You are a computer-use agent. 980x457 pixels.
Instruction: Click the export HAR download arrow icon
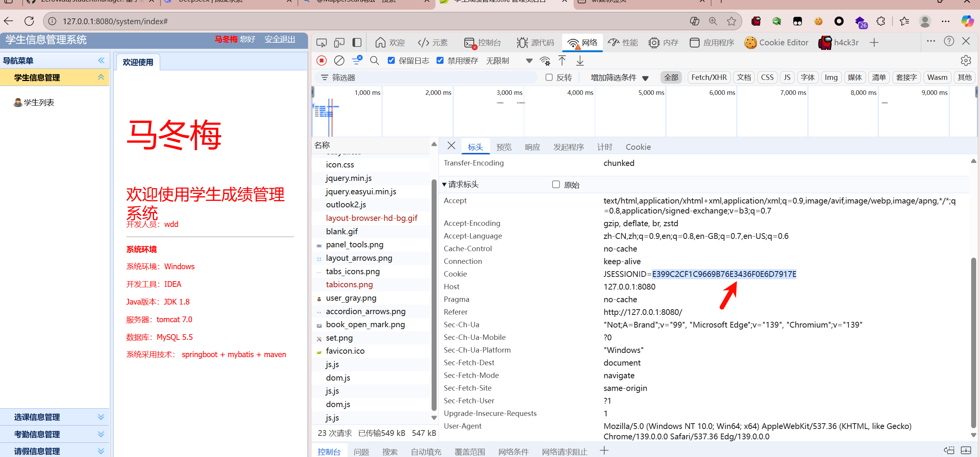tap(580, 61)
